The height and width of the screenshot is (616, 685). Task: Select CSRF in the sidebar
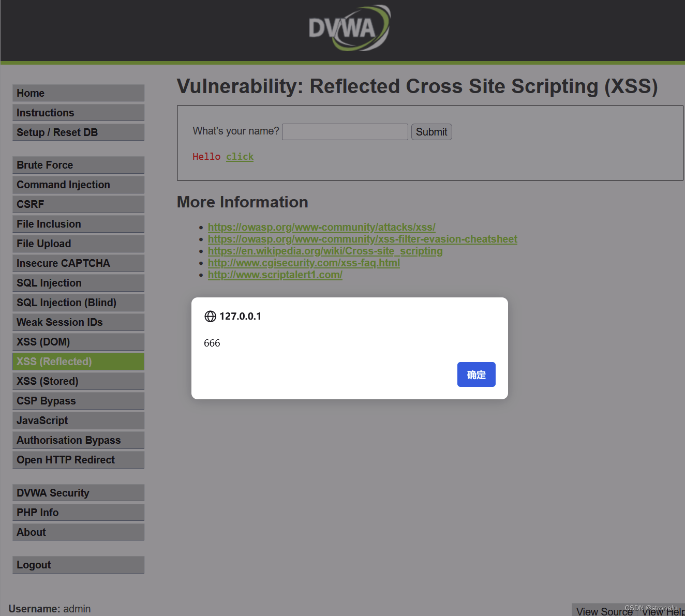pos(78,204)
